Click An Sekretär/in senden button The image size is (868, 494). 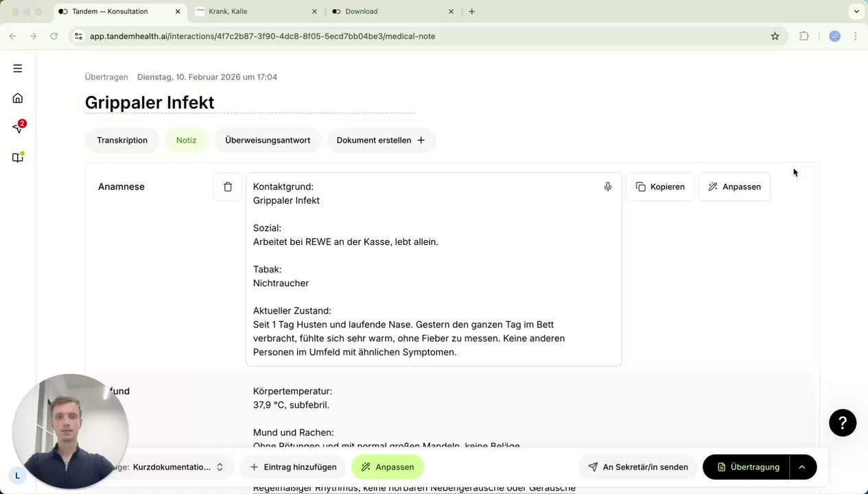[x=638, y=467]
